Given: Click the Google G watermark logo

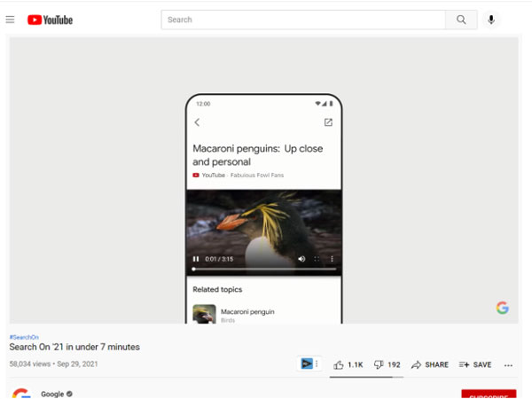Looking at the screenshot, I should 502,308.
